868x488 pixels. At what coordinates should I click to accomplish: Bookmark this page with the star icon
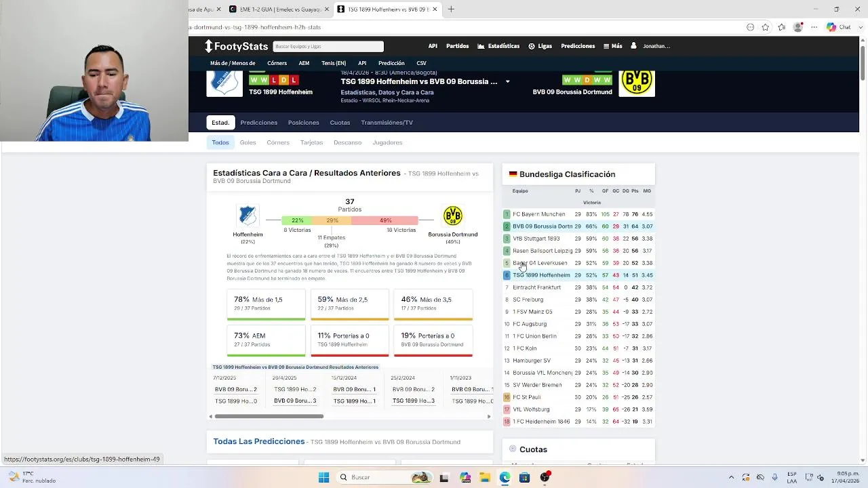point(766,27)
